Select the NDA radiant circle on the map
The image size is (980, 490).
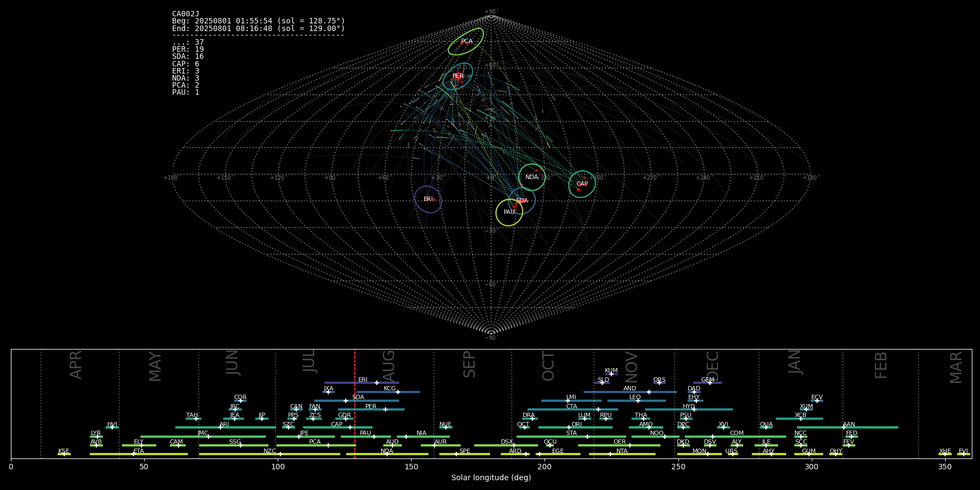click(x=532, y=177)
